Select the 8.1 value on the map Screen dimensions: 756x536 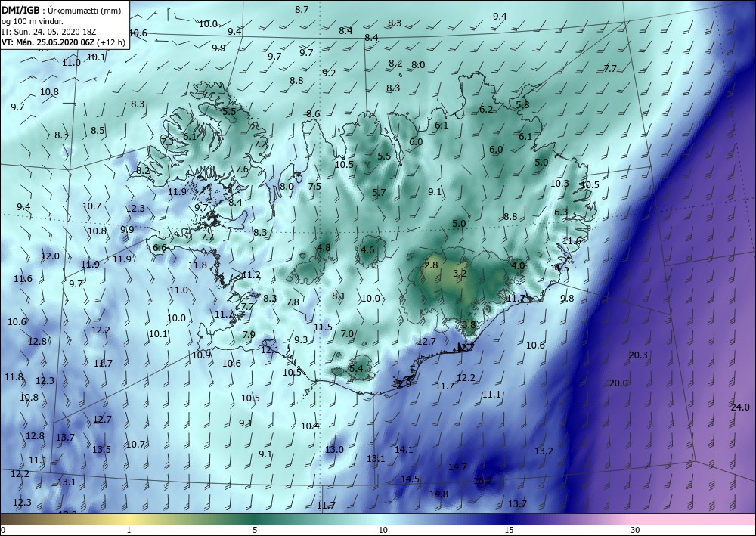(x=339, y=296)
